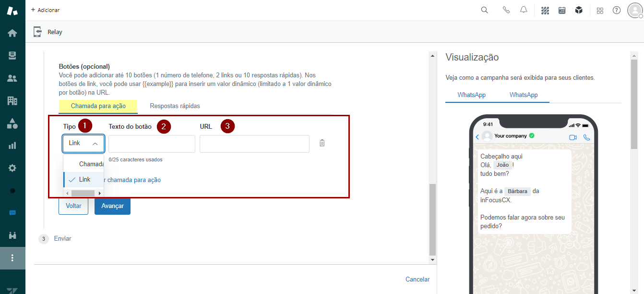Delete the button row with trash icon
The image size is (644, 294).
pyautogui.click(x=322, y=143)
